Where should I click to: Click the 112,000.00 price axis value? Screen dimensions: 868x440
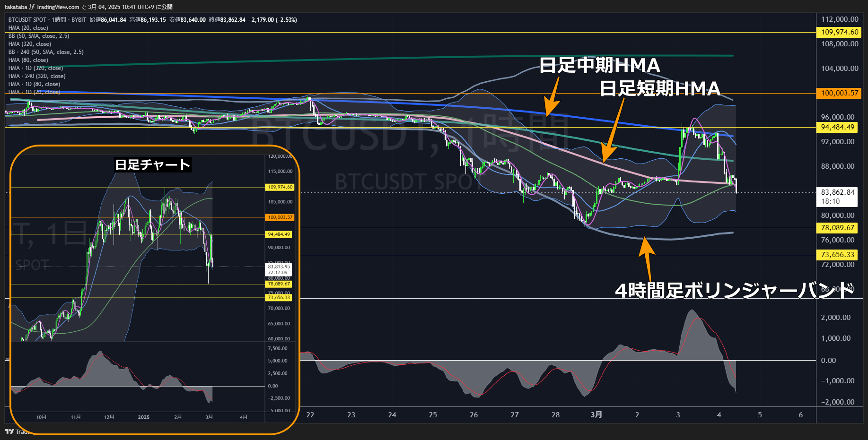pyautogui.click(x=840, y=19)
